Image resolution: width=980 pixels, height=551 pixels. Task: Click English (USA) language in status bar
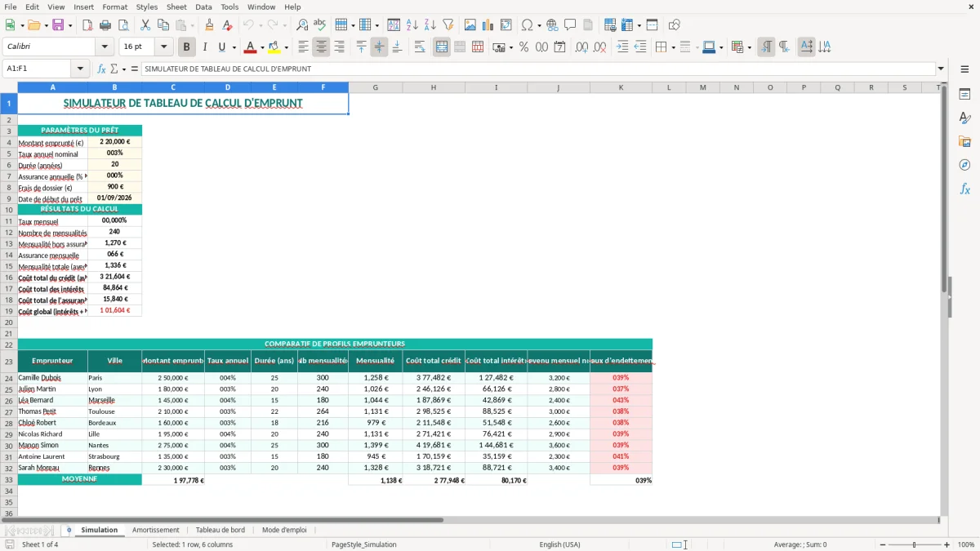[560, 544]
